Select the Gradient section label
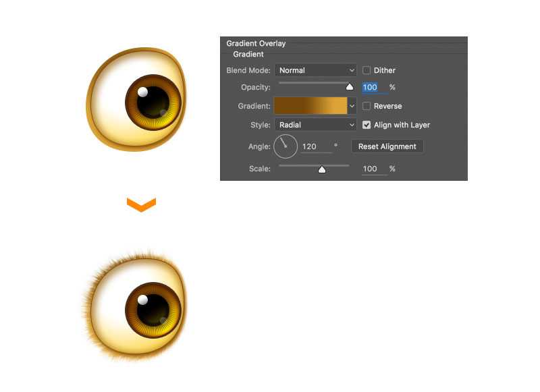 click(x=248, y=54)
